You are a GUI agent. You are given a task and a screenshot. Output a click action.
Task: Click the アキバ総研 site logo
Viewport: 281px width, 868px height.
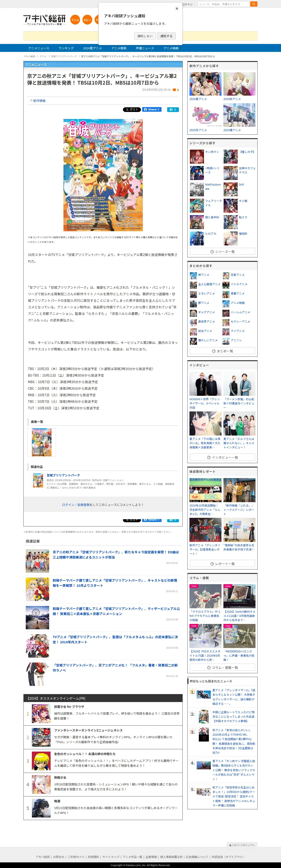point(44,20)
